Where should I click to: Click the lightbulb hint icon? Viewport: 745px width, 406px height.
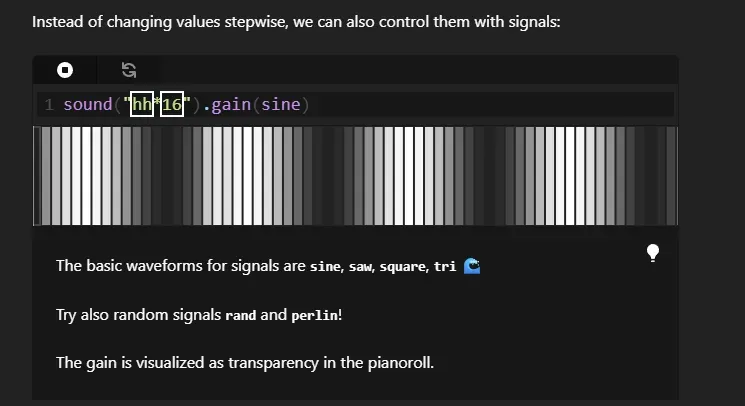tap(653, 253)
